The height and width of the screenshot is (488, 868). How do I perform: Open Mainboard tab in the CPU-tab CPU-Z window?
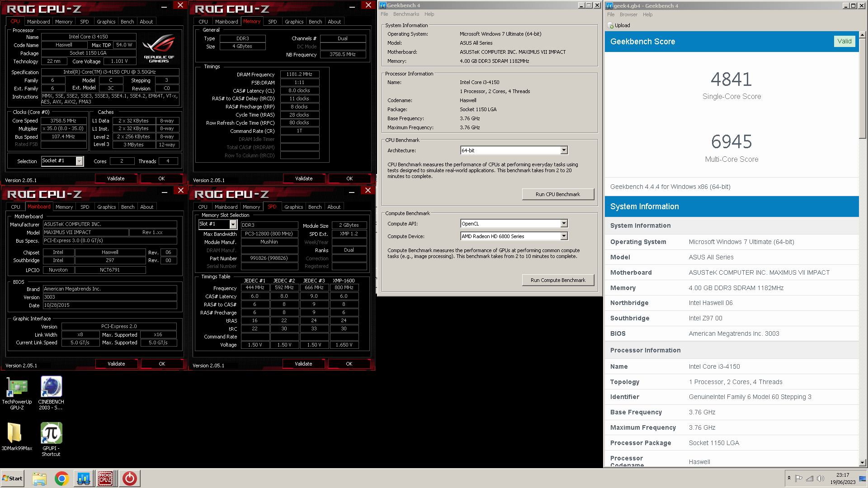click(x=38, y=22)
